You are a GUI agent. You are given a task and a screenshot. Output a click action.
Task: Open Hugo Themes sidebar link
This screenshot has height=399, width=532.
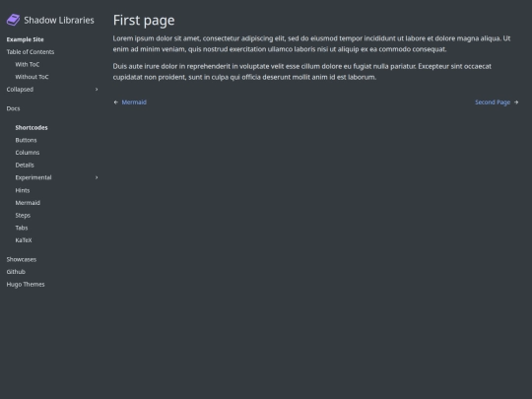(26, 285)
